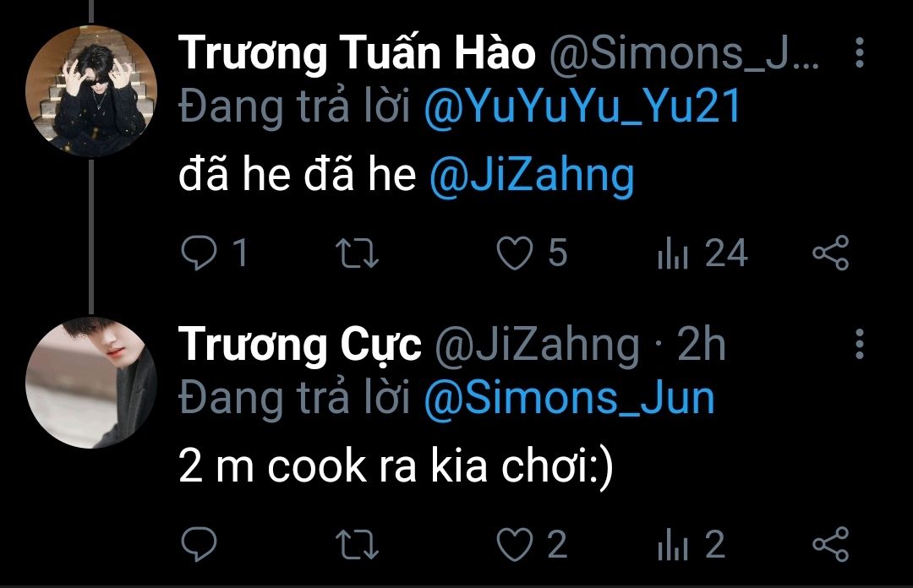913x588 pixels.
Task: View analytics for Trương Cực's tweet
Action: [692, 544]
